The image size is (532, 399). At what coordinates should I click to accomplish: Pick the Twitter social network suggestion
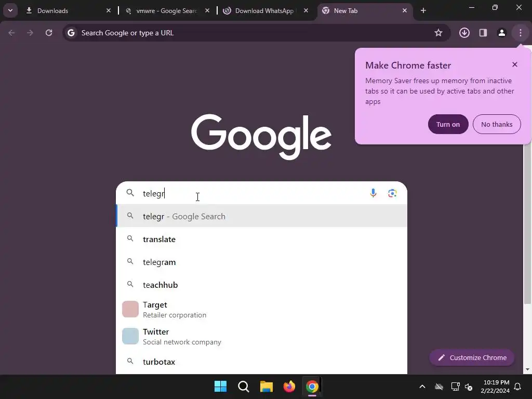point(261,336)
